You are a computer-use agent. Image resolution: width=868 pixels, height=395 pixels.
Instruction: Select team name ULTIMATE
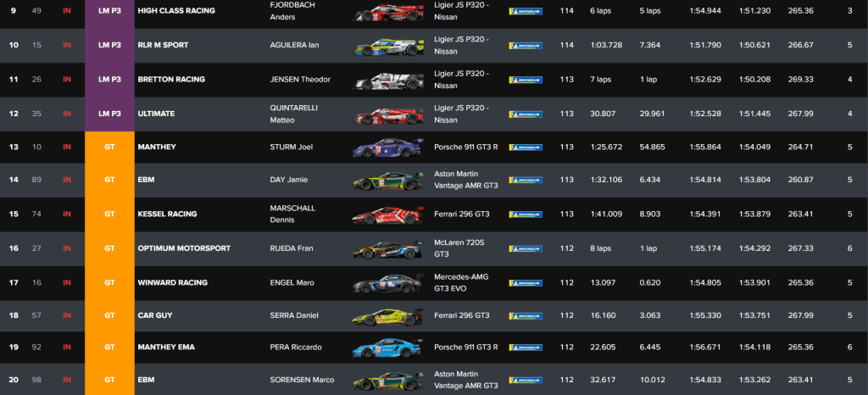coord(156,114)
